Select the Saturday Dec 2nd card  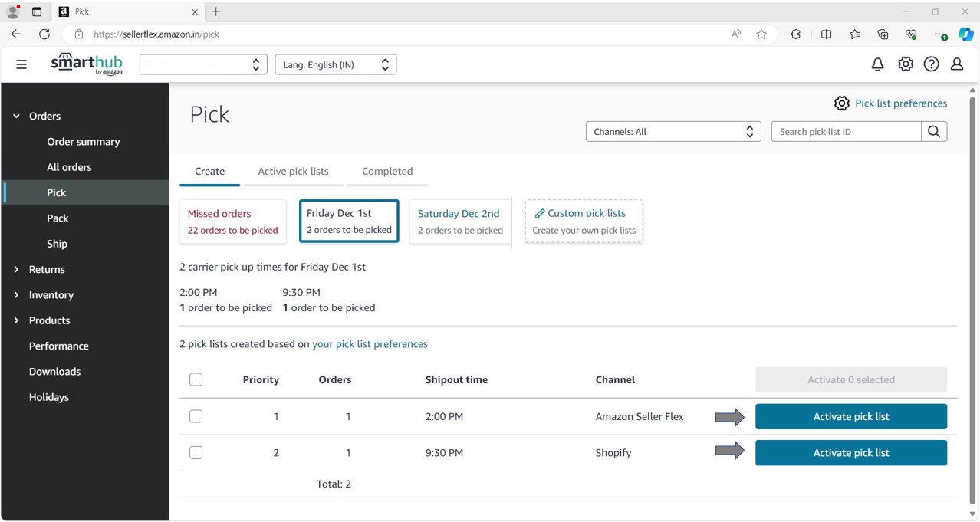pos(460,222)
